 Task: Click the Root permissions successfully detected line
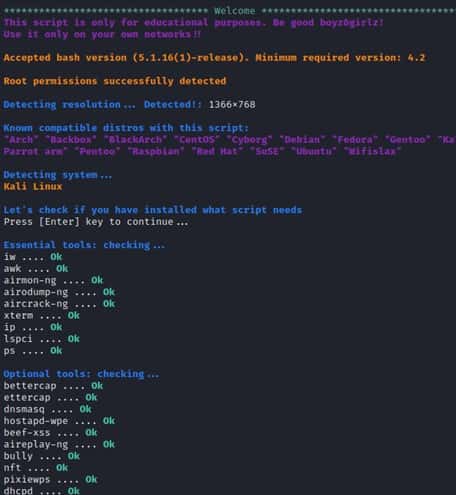point(115,81)
